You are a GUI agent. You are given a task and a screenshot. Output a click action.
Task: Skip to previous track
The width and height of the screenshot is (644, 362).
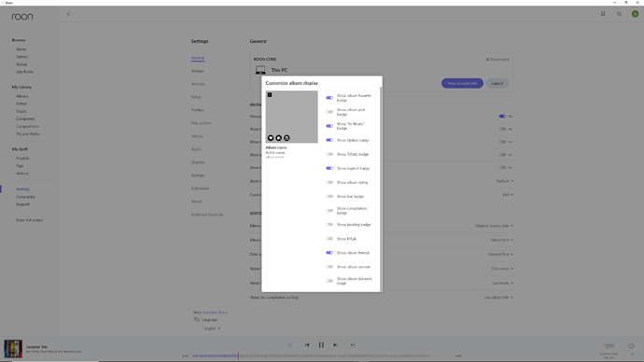coord(307,345)
